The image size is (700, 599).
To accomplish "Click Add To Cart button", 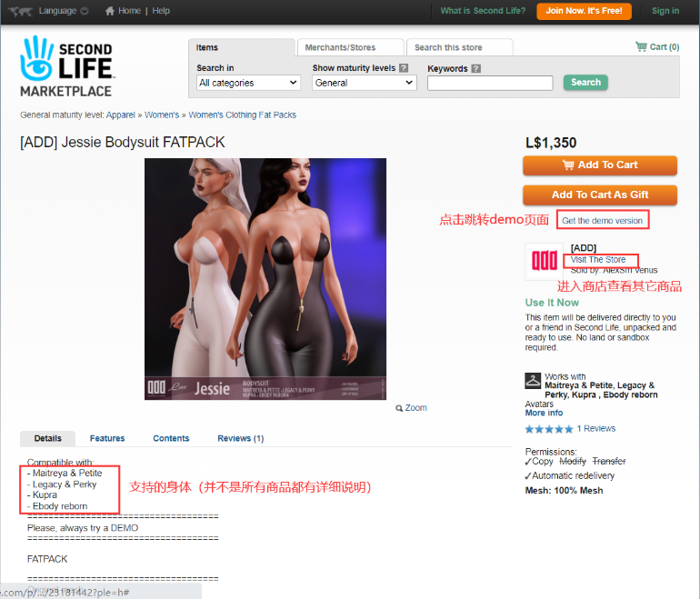I will [x=600, y=165].
